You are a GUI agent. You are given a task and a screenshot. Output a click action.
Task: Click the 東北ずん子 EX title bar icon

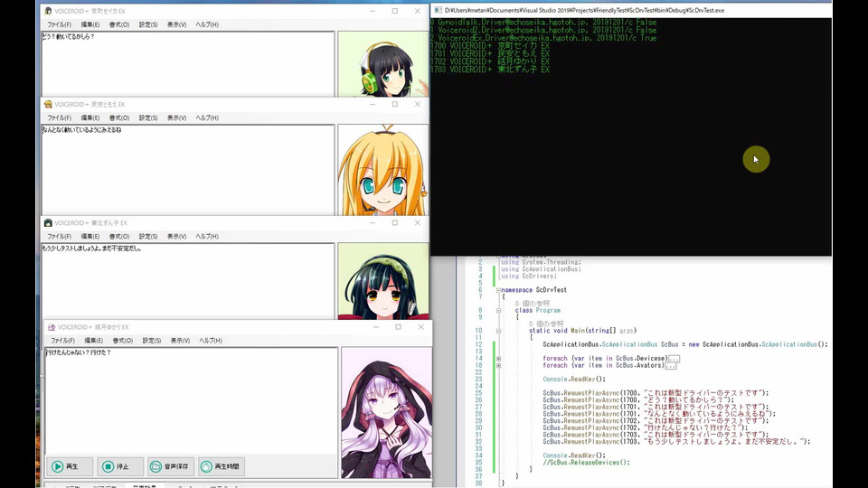(x=48, y=223)
